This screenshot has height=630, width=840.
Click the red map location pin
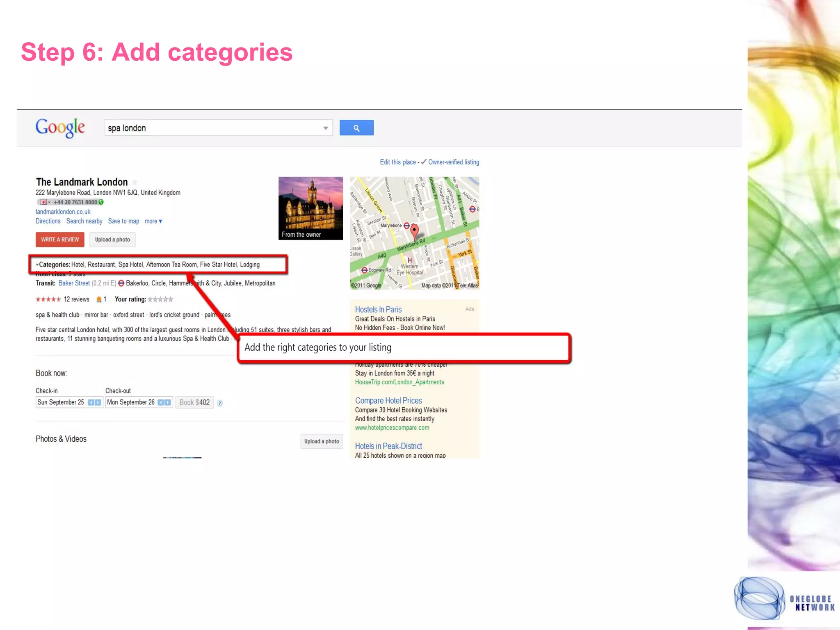(415, 231)
